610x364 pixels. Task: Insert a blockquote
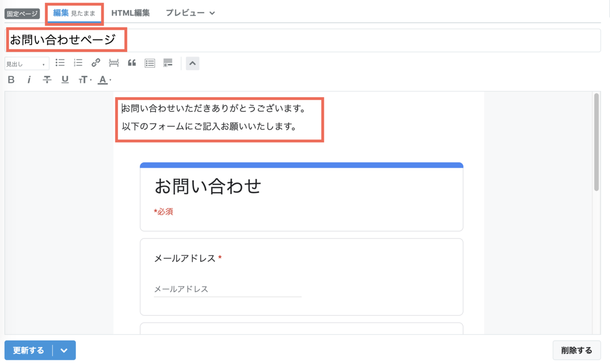tap(132, 63)
